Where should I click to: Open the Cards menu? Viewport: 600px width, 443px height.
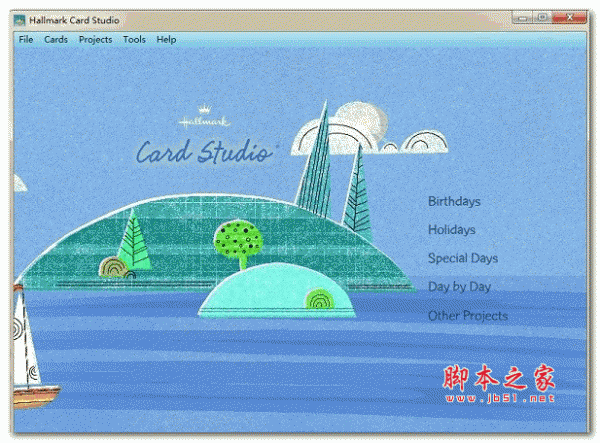[x=56, y=39]
